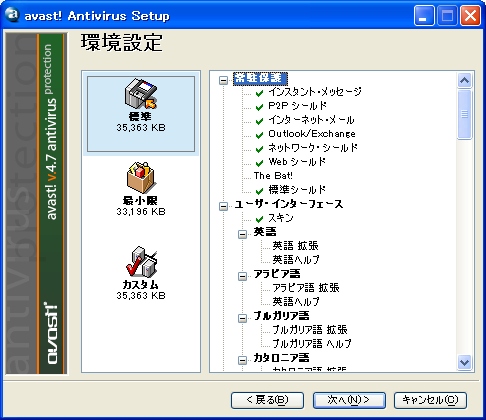Collapse the ブルガリア語 language node
This screenshot has height=420, width=486.
click(x=242, y=318)
